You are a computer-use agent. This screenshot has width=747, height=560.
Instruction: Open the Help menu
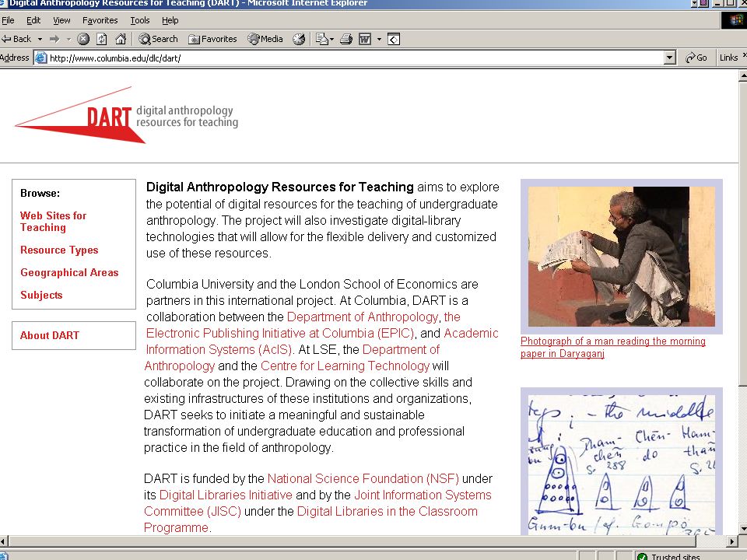point(170,20)
